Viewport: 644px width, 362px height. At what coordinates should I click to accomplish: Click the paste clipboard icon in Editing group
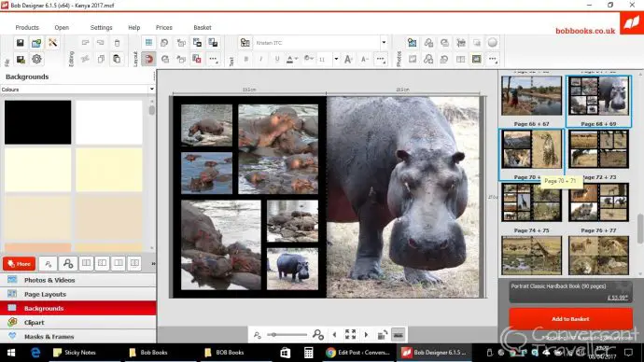[117, 59]
